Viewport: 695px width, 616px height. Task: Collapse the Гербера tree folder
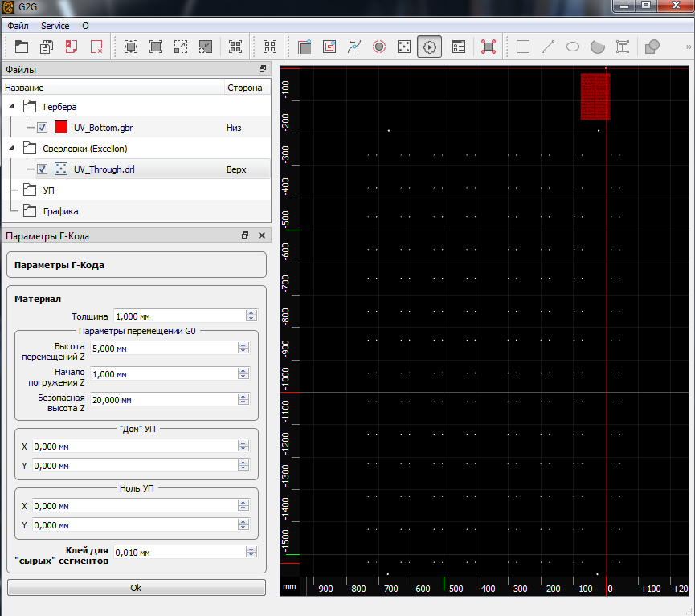click(x=12, y=106)
